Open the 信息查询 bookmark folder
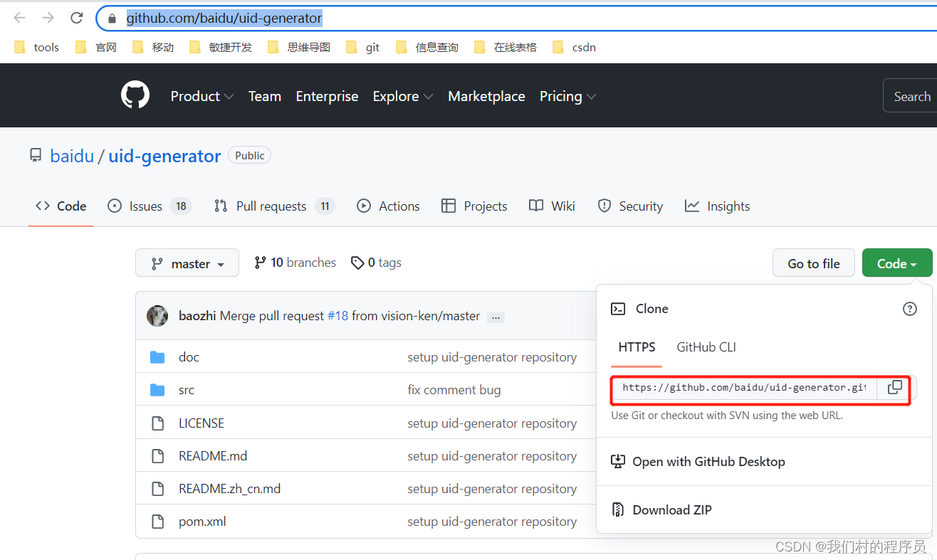Screen dimensions: 937x560 point(427,47)
